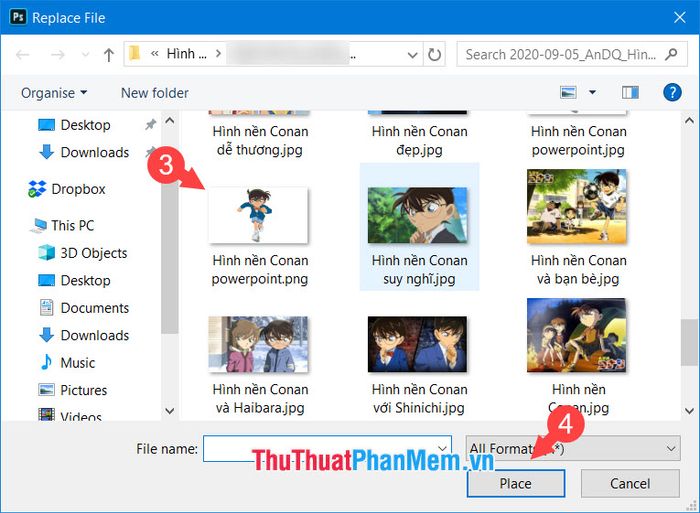Open the view options dropdown arrow
The width and height of the screenshot is (700, 513).
pyautogui.click(x=592, y=92)
